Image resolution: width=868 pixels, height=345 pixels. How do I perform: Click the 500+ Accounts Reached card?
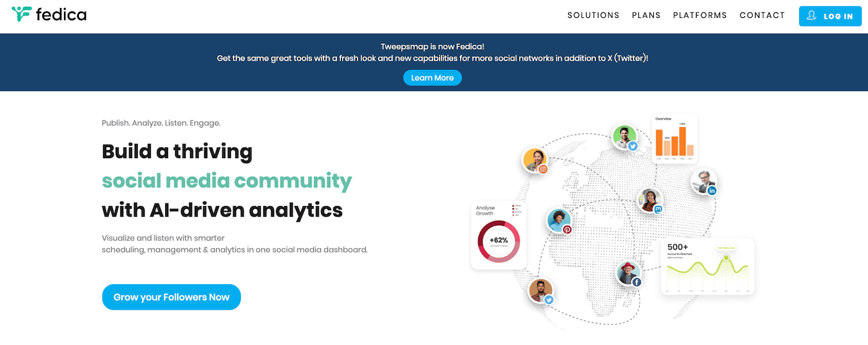click(707, 266)
